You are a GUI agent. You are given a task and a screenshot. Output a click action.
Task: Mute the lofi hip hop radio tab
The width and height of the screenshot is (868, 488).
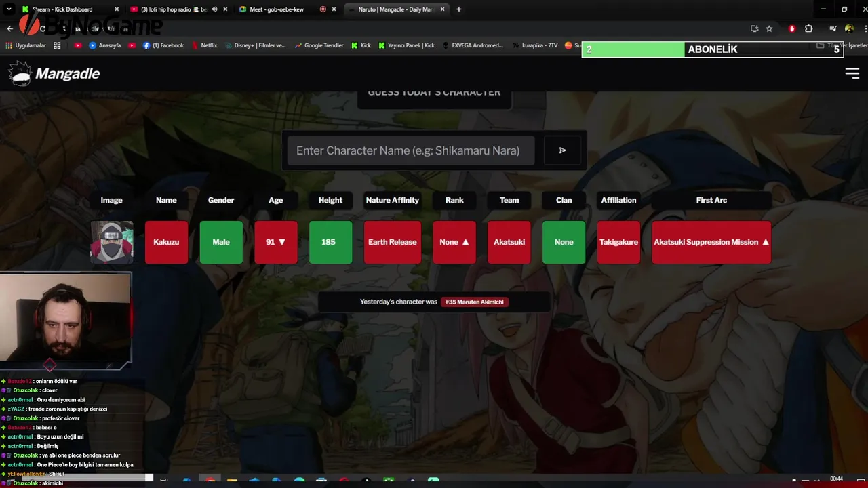point(214,9)
